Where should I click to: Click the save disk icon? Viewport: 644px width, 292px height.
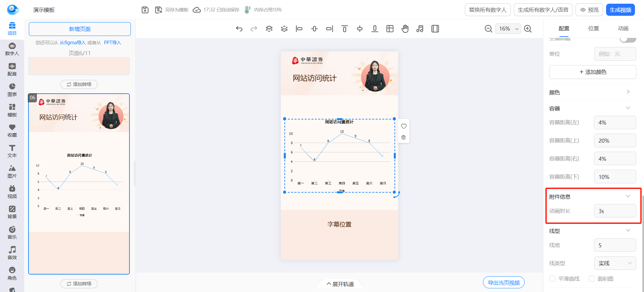click(145, 10)
